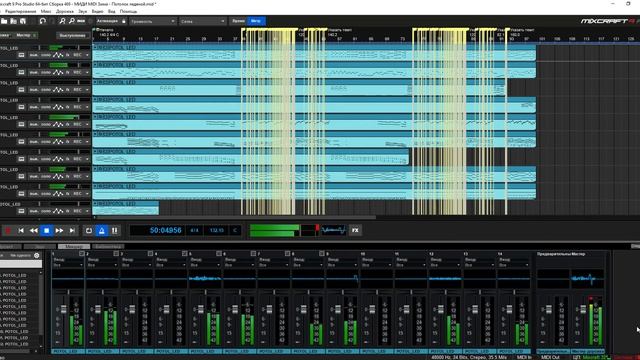Toggle the metronome icon in transport bar
The height and width of the screenshot is (360, 640).
[102, 231]
